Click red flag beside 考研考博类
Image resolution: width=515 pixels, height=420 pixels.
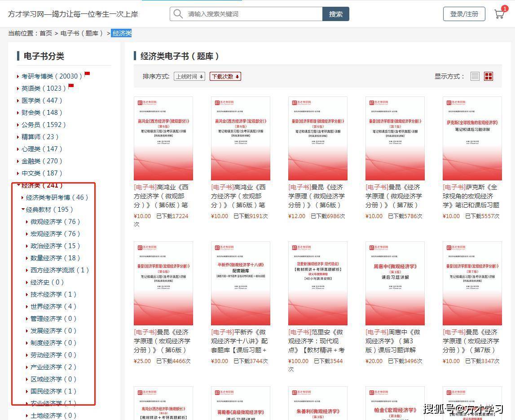pos(87,74)
